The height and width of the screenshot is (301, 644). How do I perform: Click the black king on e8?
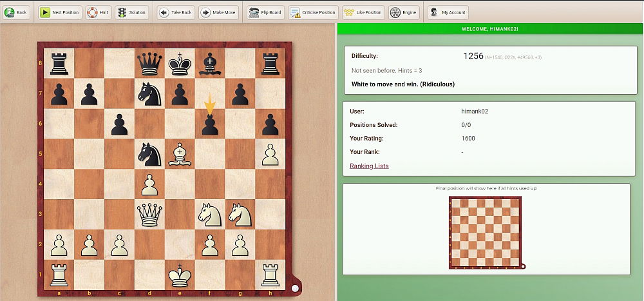(180, 63)
